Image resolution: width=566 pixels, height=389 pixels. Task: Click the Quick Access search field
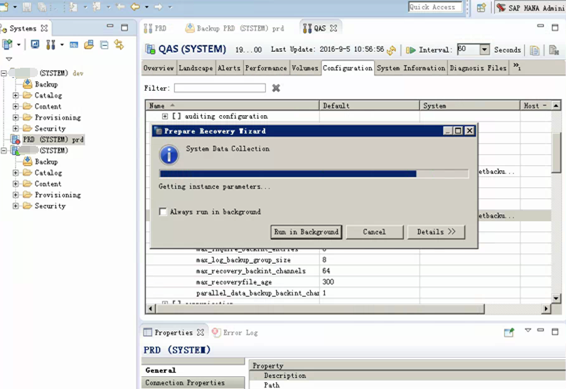(435, 7)
